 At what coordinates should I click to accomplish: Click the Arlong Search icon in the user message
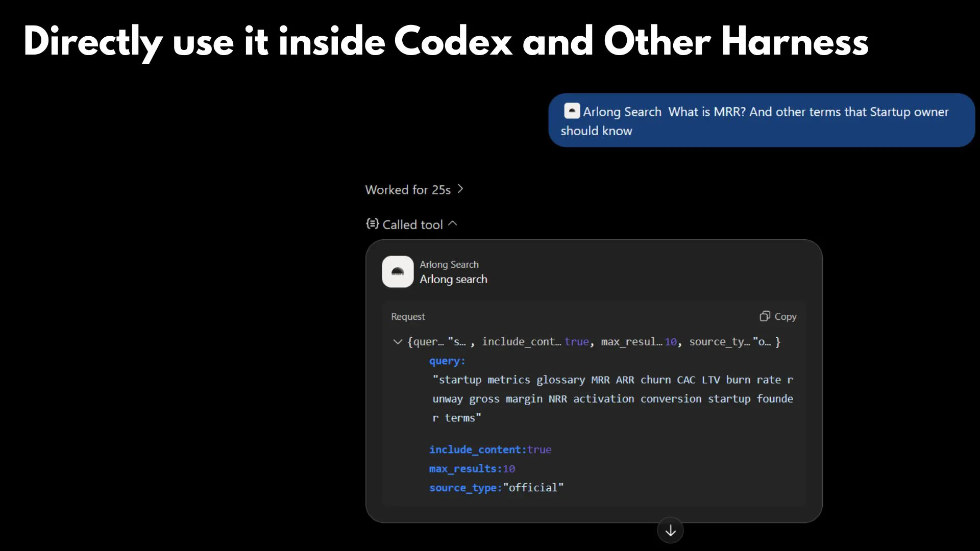[x=572, y=111]
